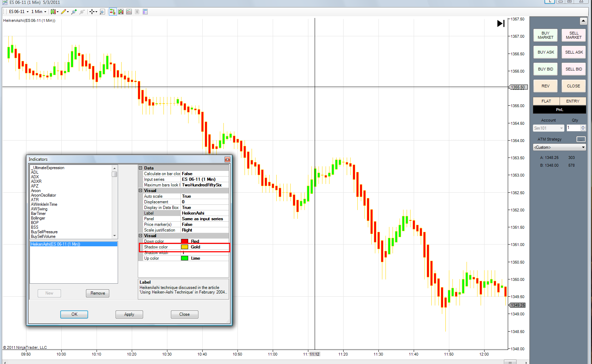Click the BUY ASK button

pyautogui.click(x=545, y=52)
